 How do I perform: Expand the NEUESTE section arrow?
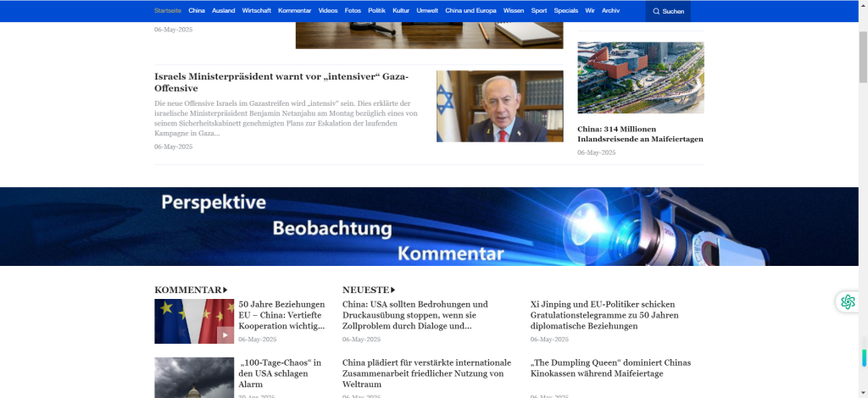click(392, 290)
